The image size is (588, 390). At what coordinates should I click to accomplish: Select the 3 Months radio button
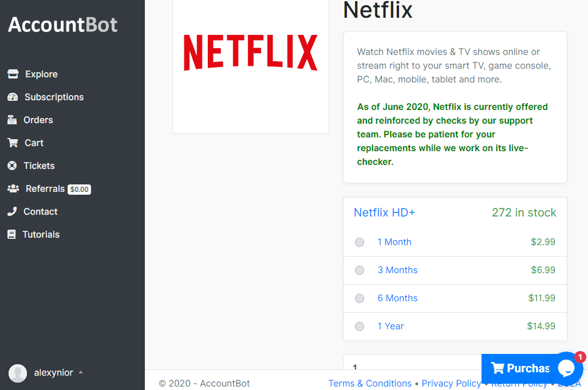pos(359,270)
